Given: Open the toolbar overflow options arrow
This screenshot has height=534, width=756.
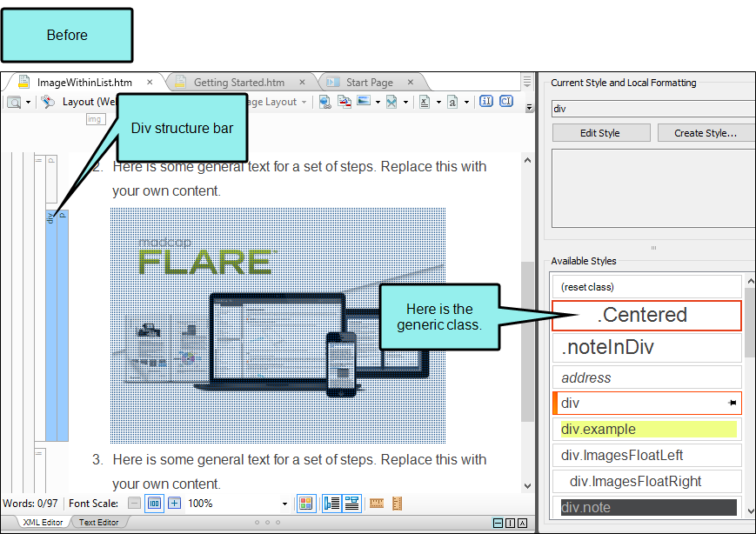Looking at the screenshot, I should click(529, 107).
